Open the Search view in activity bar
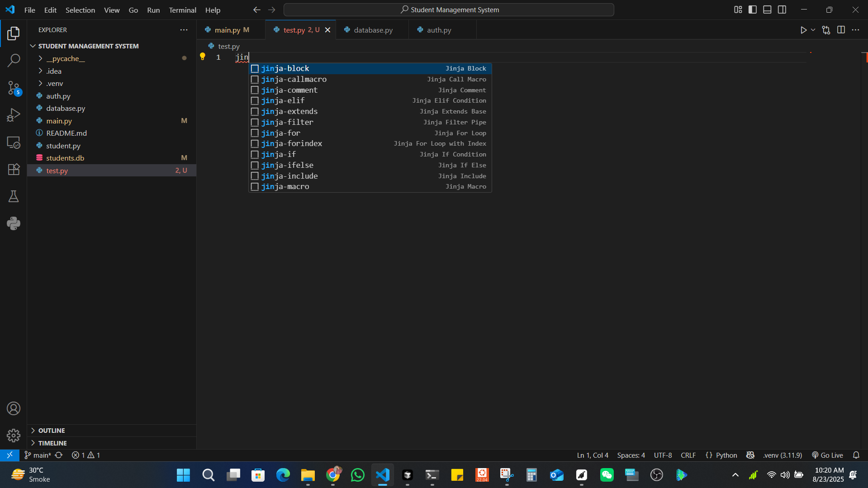 pos(14,60)
